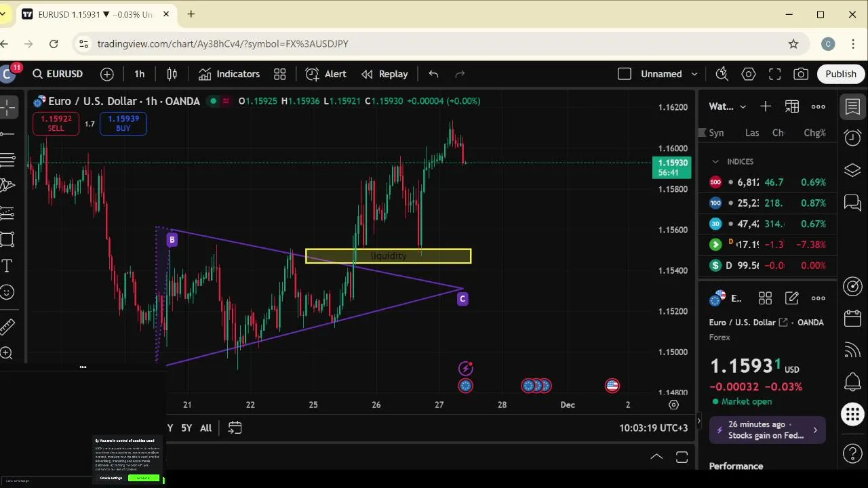Screen dimensions: 868x488
Task: Bookmark this page with the star icon
Action: click(x=793, y=44)
